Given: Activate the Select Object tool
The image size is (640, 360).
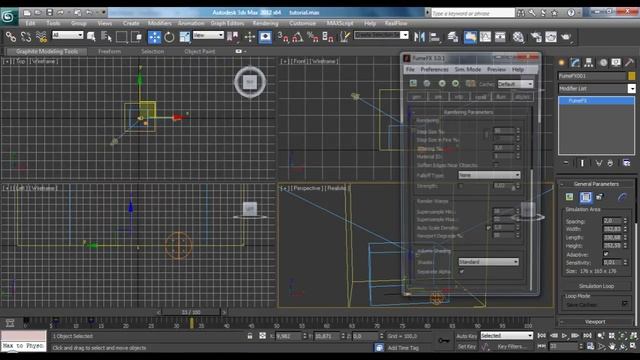Looking at the screenshot, I should click(x=91, y=37).
